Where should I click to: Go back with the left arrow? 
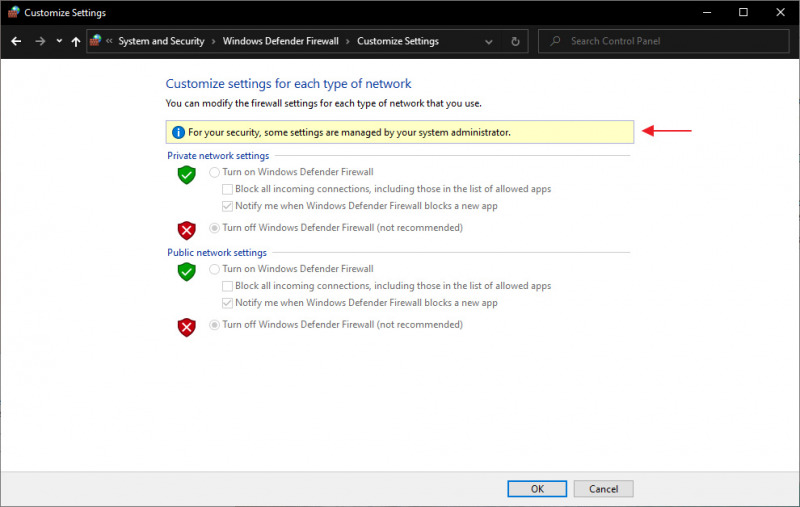pos(16,41)
